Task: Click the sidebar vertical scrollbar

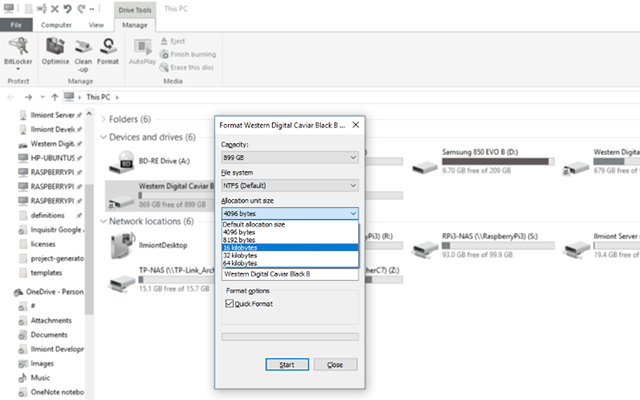Action: (x=89, y=249)
